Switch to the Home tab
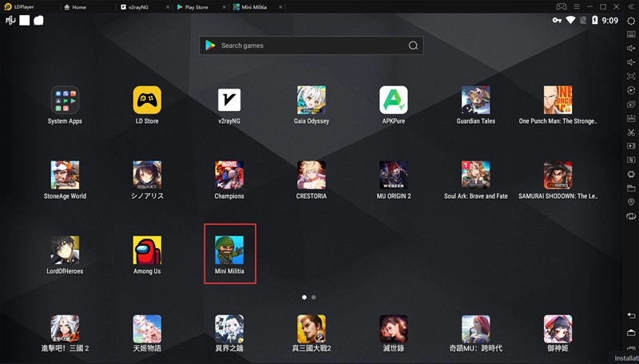 79,6
